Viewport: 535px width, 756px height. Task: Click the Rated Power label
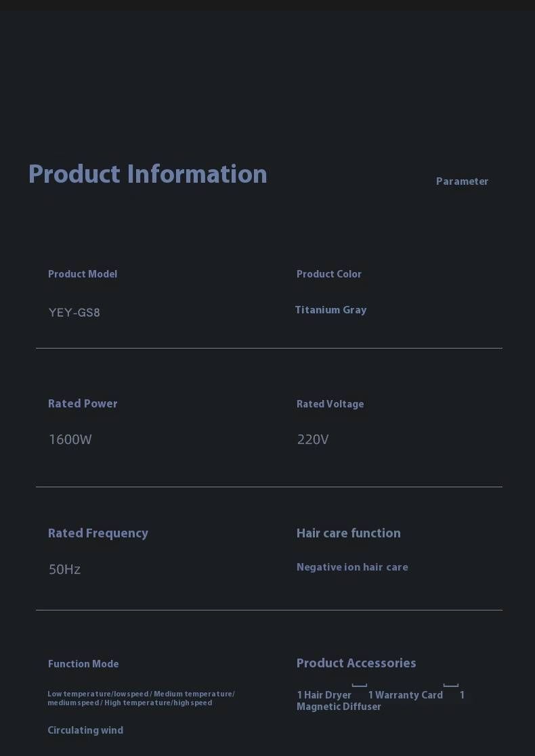click(83, 404)
